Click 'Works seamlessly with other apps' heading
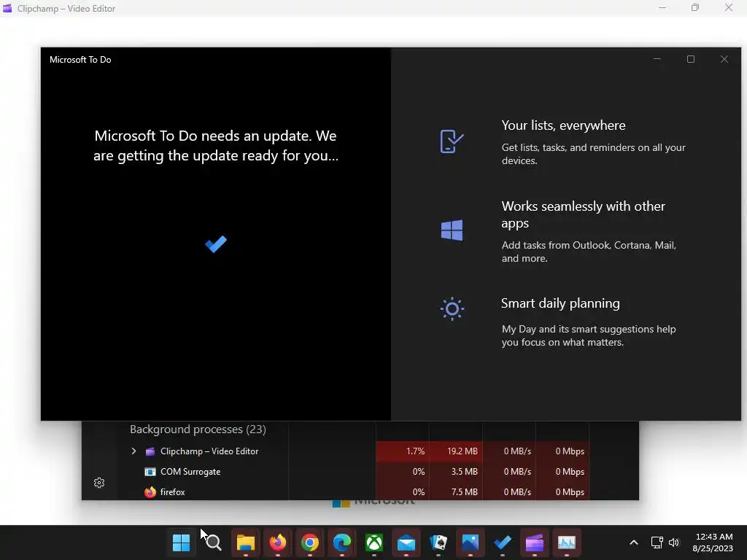 (583, 214)
